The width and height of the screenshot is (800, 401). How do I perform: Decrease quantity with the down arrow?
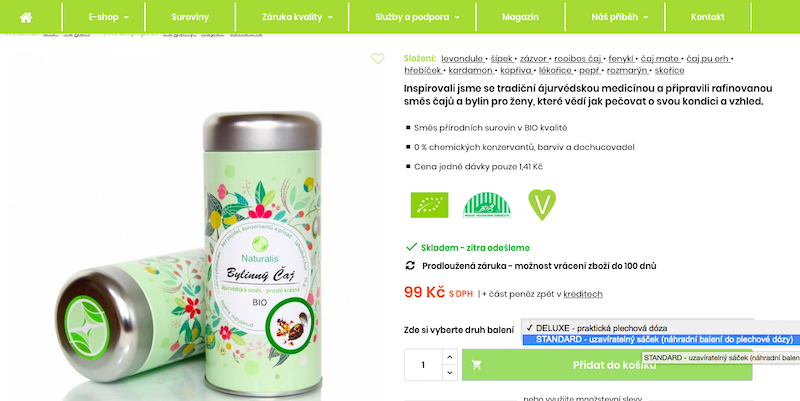coord(449,372)
